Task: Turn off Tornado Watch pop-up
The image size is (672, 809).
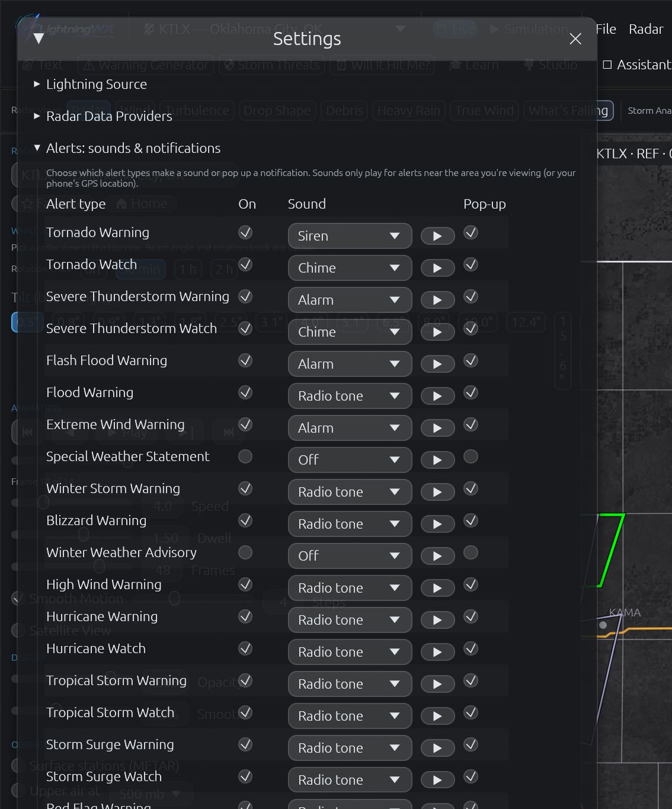Action: 471,264
